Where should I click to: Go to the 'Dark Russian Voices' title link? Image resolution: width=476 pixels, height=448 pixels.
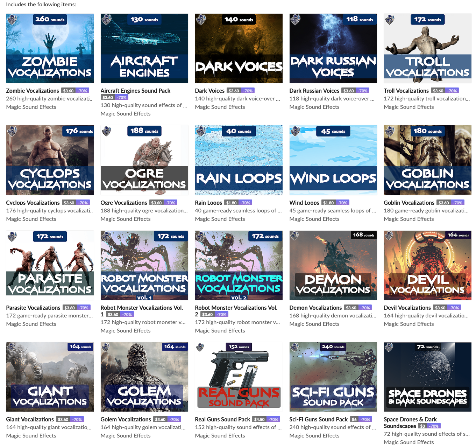click(314, 91)
